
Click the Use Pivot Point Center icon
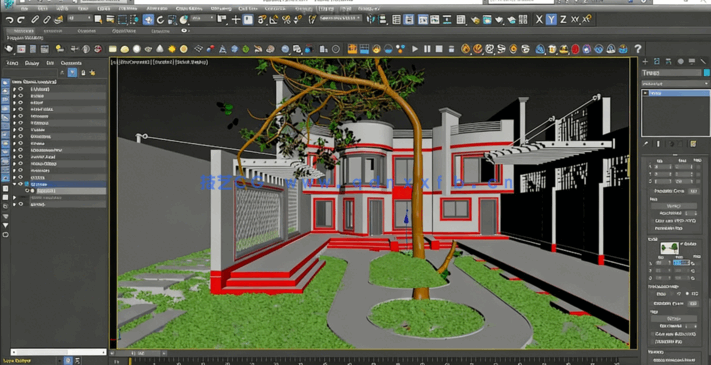[222, 19]
